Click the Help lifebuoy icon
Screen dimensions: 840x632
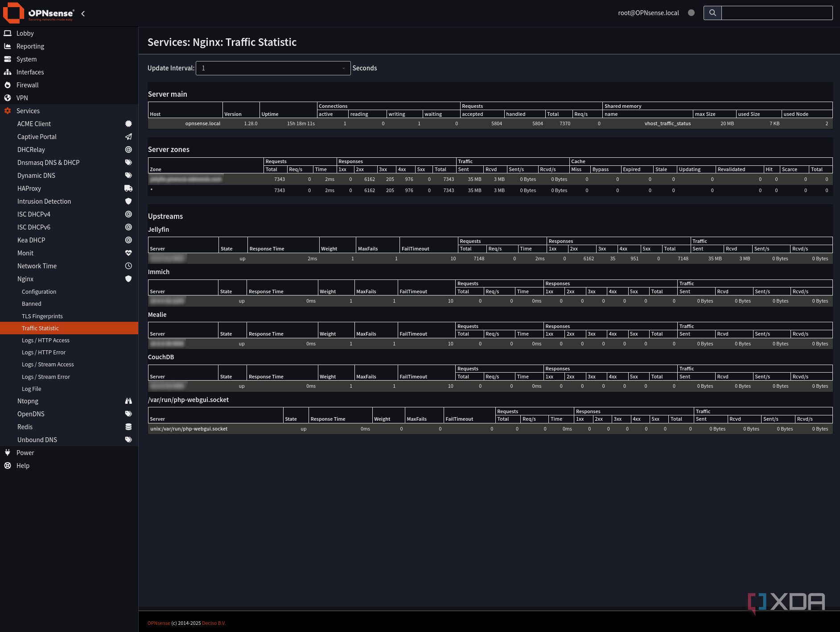coord(8,465)
